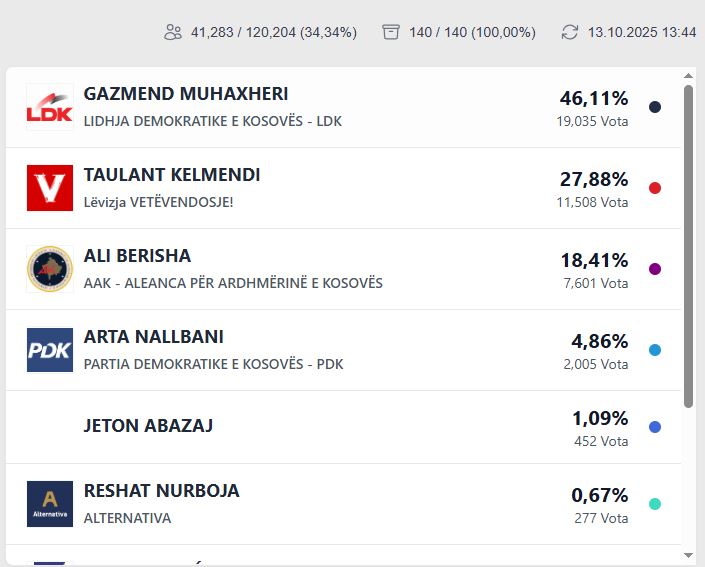The height and width of the screenshot is (567, 705).
Task: Click the Alternativa party logo
Action: point(50,504)
